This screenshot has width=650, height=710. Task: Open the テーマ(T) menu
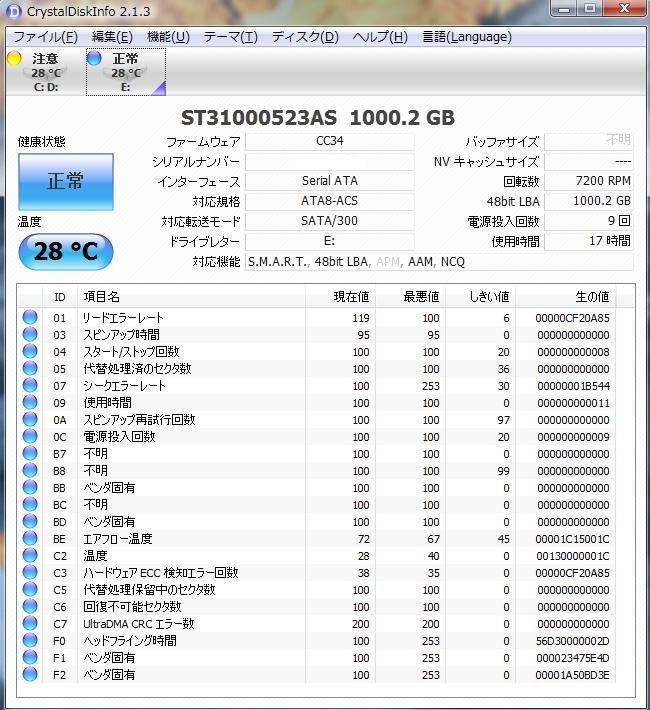tap(230, 37)
